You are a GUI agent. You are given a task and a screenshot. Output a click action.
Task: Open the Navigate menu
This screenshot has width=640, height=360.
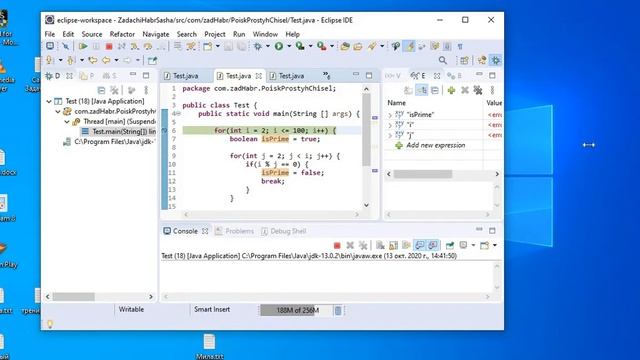pos(156,34)
